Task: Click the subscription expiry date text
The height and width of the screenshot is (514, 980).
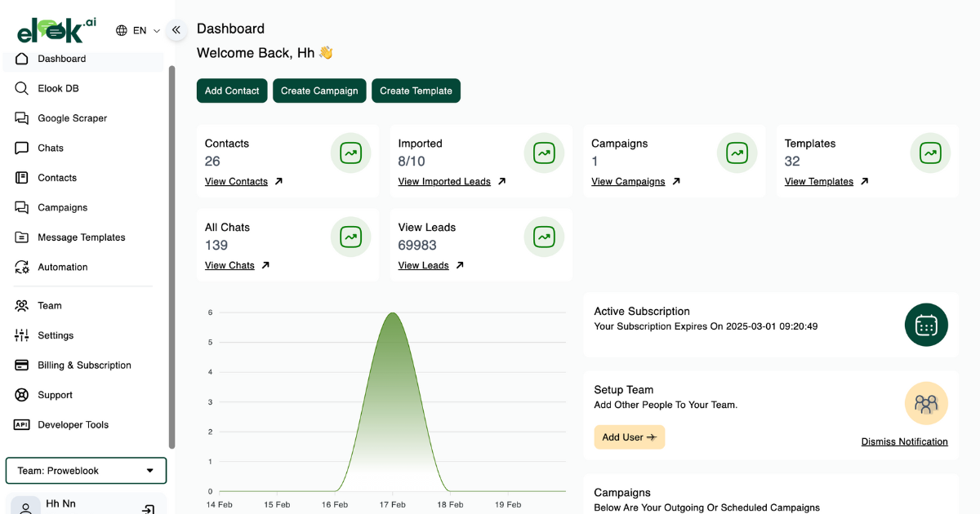Action: 706,326
